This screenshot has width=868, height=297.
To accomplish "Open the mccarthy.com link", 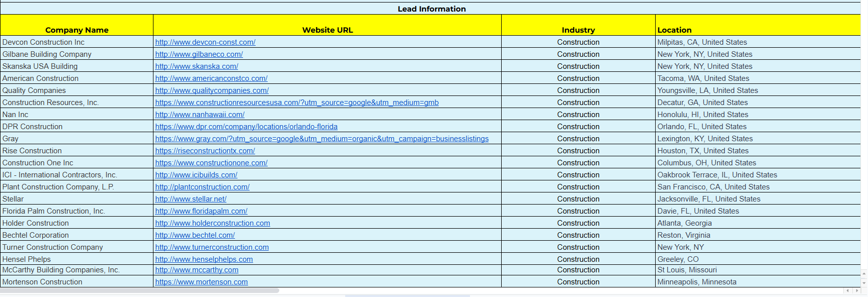I will pos(197,270).
